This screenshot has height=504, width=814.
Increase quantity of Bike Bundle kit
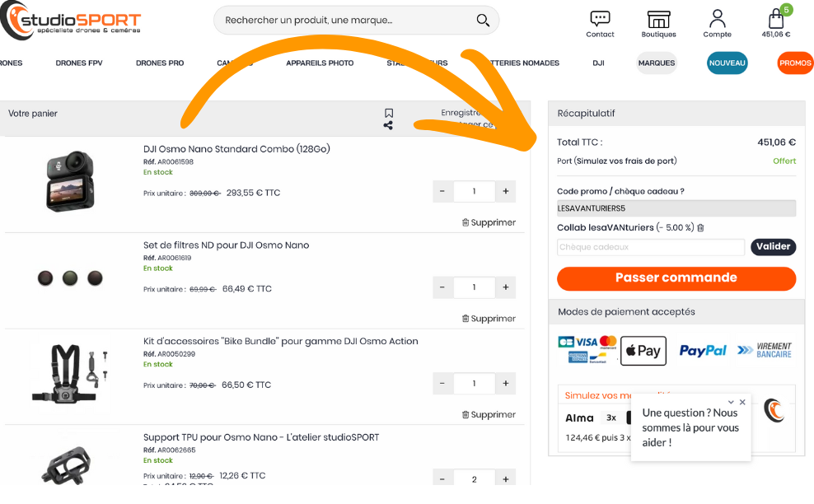pyautogui.click(x=506, y=383)
